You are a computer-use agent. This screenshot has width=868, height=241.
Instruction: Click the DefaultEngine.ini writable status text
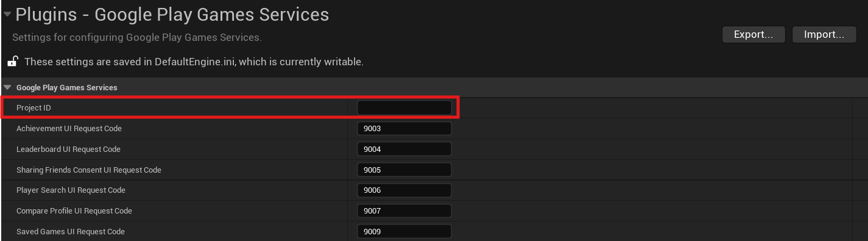click(x=194, y=62)
